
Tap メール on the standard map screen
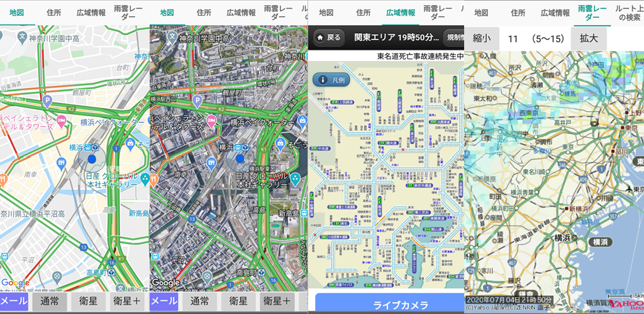pyautogui.click(x=14, y=301)
